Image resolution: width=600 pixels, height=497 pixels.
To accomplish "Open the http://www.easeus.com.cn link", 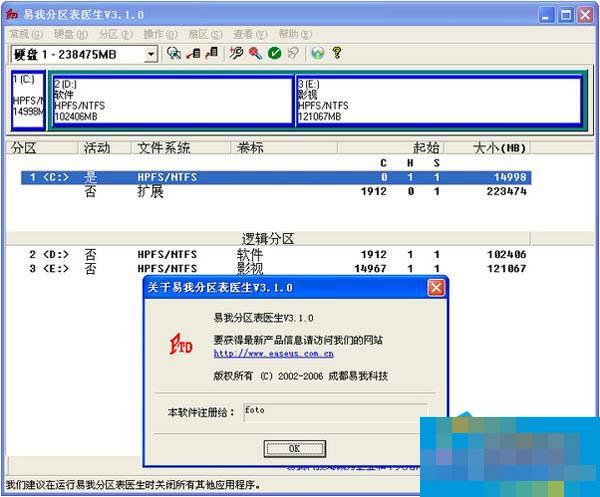I will tap(273, 354).
